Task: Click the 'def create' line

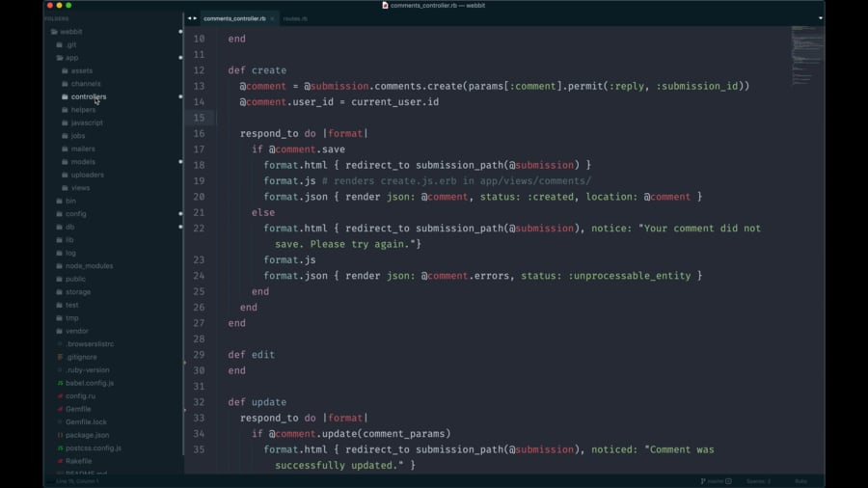Action: click(x=258, y=70)
